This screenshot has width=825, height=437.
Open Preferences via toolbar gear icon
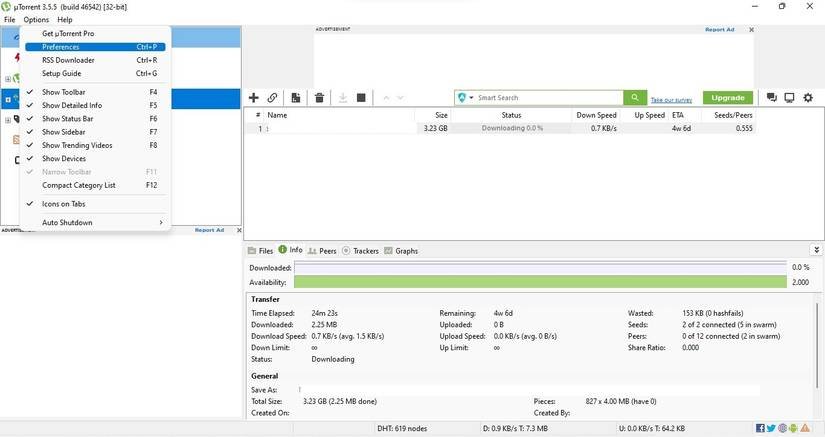808,98
